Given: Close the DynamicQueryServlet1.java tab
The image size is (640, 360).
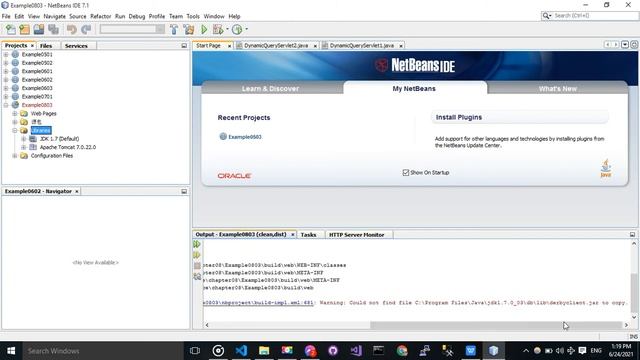Looking at the screenshot, I should tap(401, 46).
